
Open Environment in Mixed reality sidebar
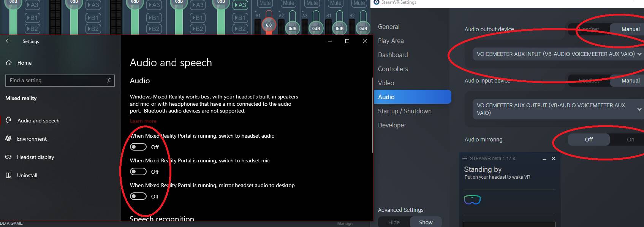click(32, 139)
